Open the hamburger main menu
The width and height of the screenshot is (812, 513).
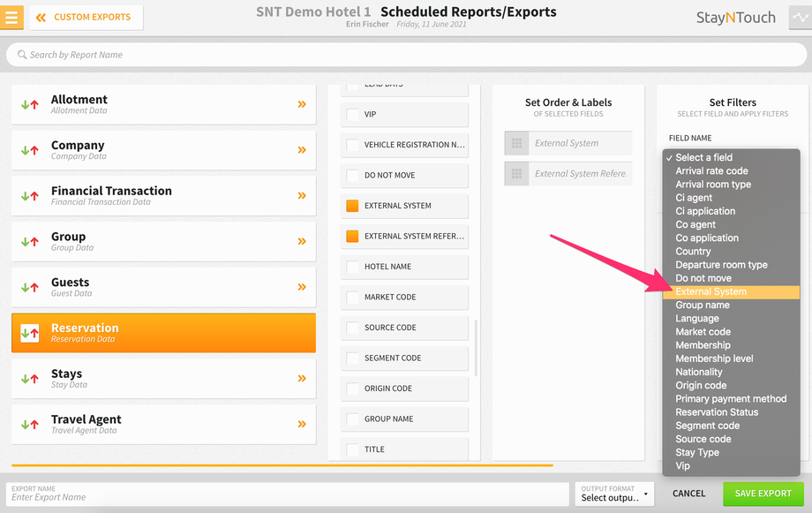tap(11, 17)
